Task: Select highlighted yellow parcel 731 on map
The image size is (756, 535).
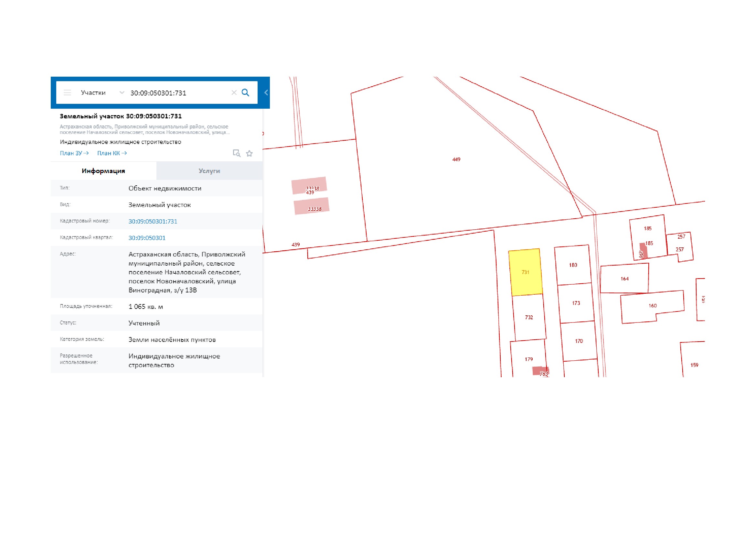Action: tap(525, 272)
